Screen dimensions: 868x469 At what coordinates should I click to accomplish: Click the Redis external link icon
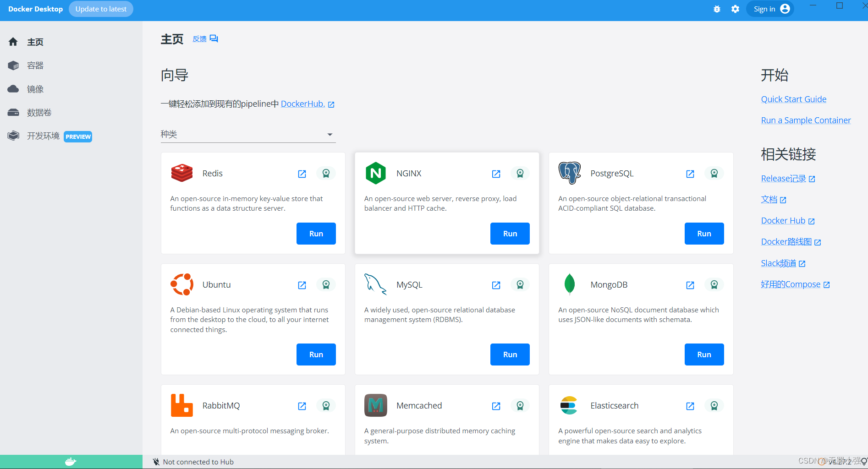tap(302, 174)
